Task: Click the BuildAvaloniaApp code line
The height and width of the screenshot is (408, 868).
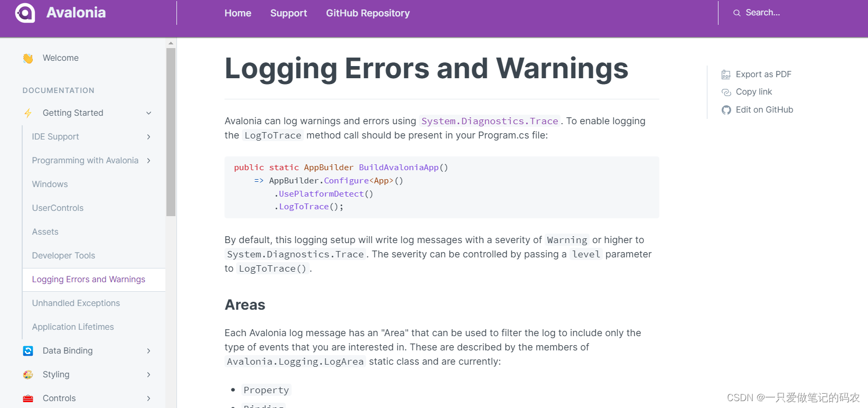Action: click(x=341, y=168)
